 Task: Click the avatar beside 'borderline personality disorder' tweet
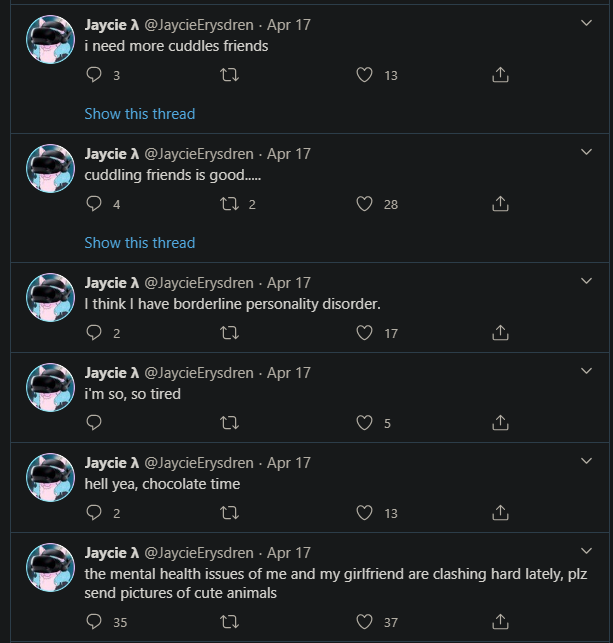coord(50,297)
